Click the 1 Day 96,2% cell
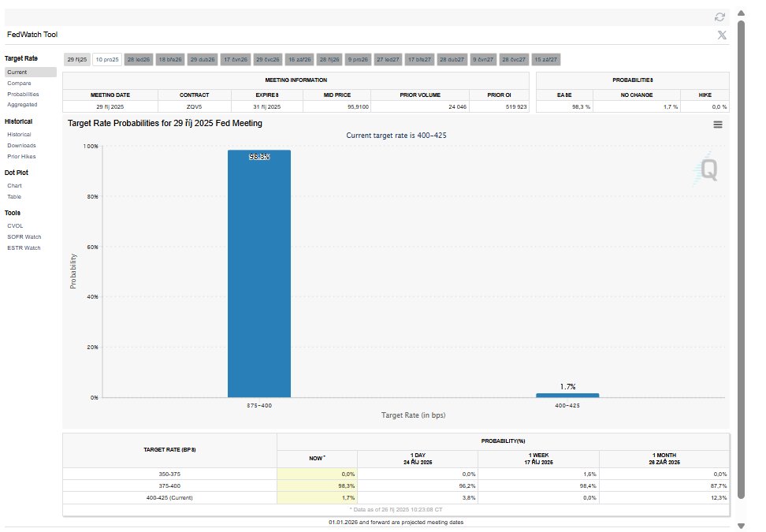The width and height of the screenshot is (766, 532). tap(418, 486)
